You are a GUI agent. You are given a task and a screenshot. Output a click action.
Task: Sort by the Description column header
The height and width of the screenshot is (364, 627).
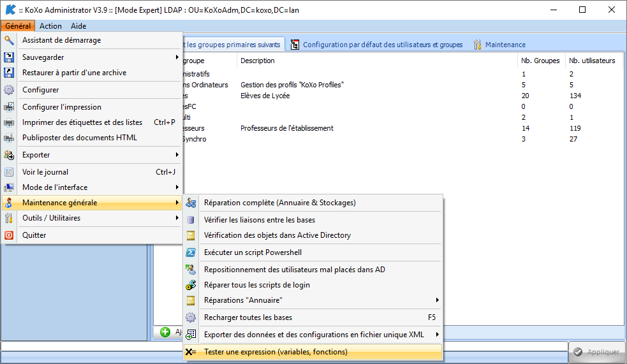pyautogui.click(x=377, y=61)
